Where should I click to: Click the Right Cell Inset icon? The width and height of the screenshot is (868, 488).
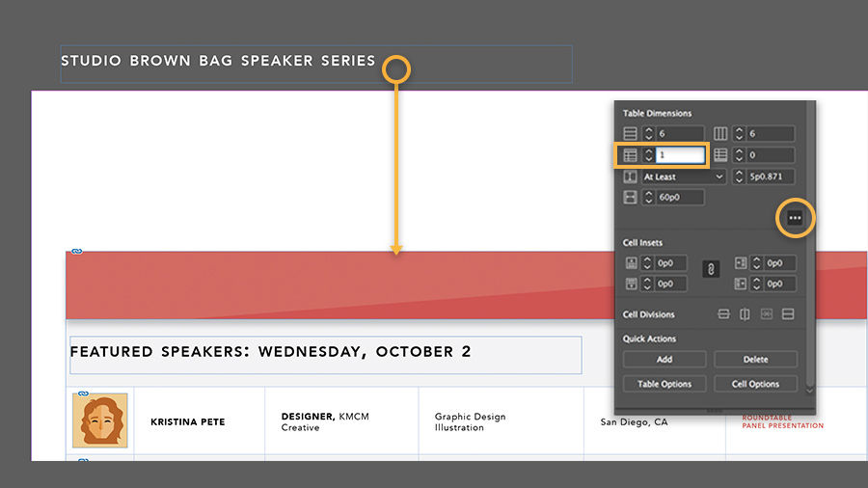tap(741, 284)
